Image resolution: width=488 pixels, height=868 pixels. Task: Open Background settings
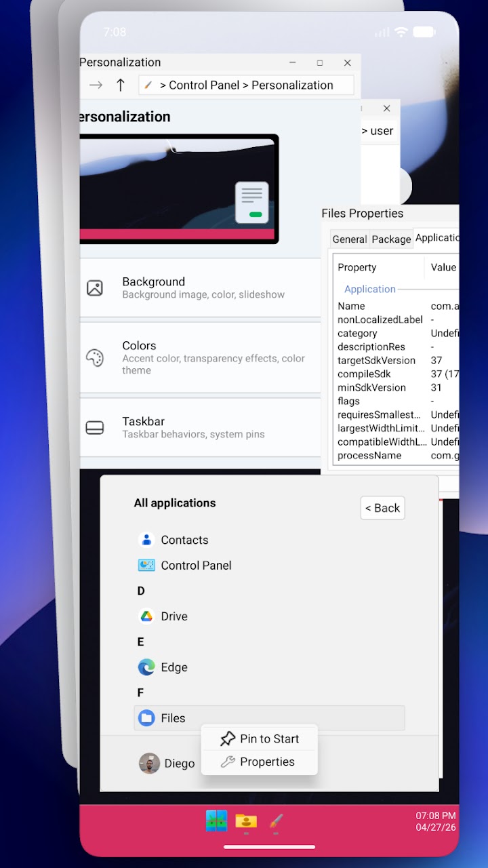(200, 288)
